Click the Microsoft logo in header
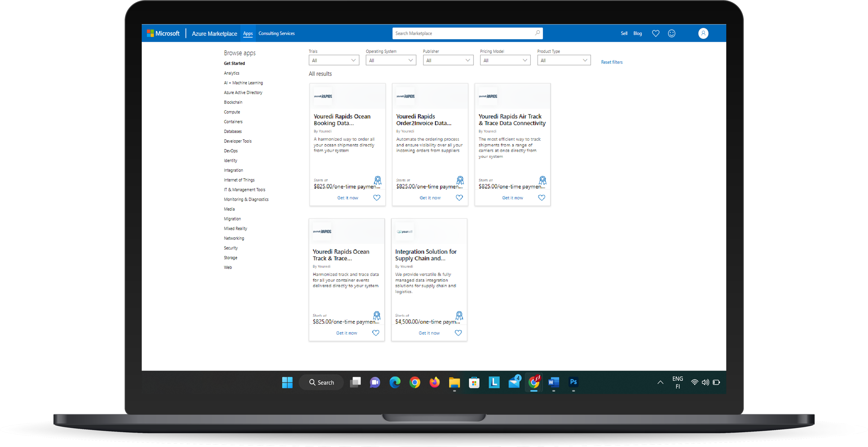 click(x=163, y=34)
